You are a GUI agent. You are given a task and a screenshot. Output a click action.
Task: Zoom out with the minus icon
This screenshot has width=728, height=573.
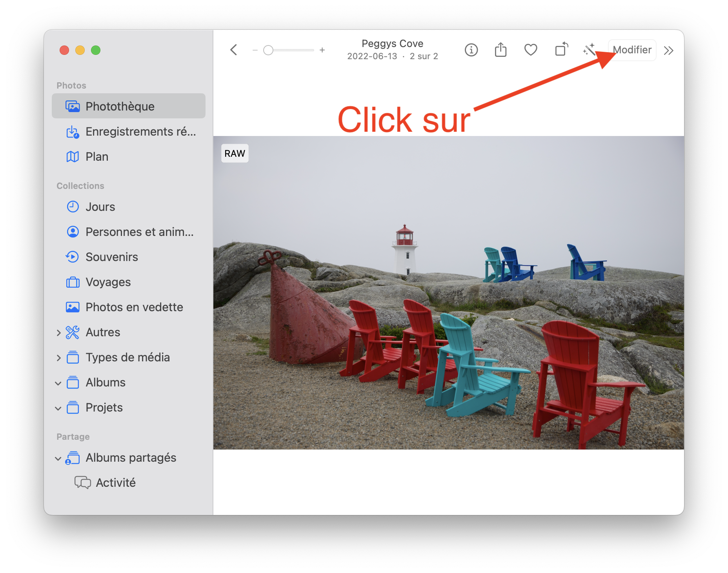coord(255,50)
